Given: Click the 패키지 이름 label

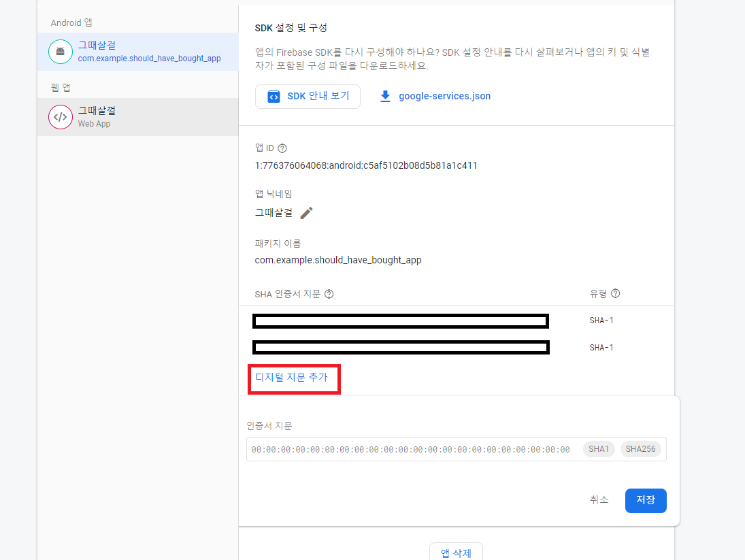Looking at the screenshot, I should 278,244.
